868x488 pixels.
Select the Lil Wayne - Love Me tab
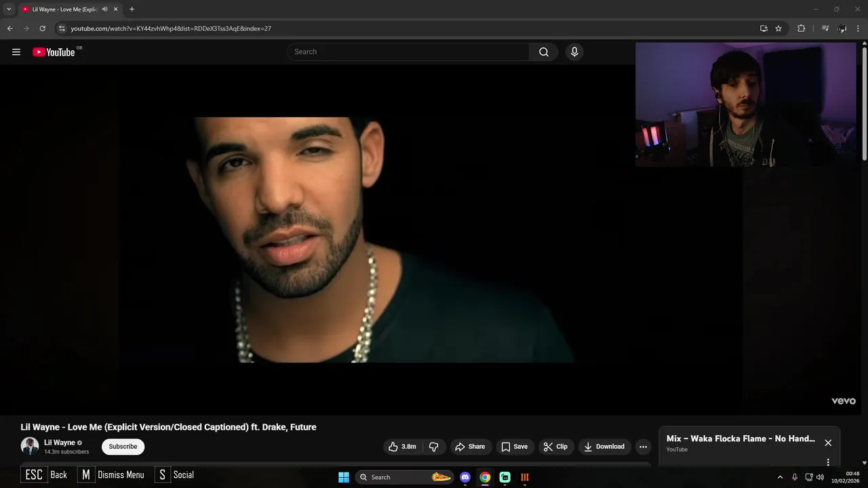(65, 9)
